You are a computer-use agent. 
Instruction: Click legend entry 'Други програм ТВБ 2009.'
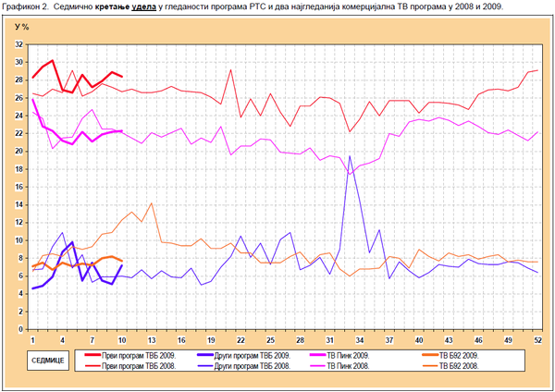pos(243,356)
